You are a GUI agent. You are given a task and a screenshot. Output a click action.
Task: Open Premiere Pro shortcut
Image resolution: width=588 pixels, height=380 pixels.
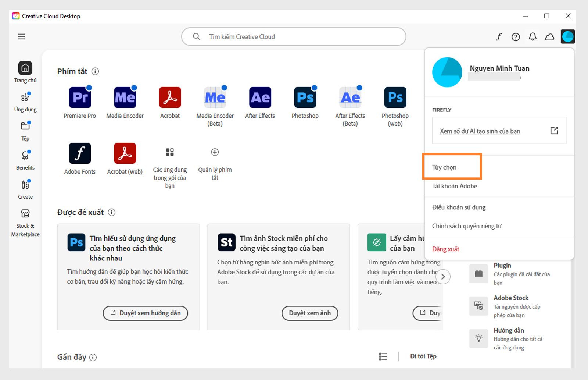[80, 97]
